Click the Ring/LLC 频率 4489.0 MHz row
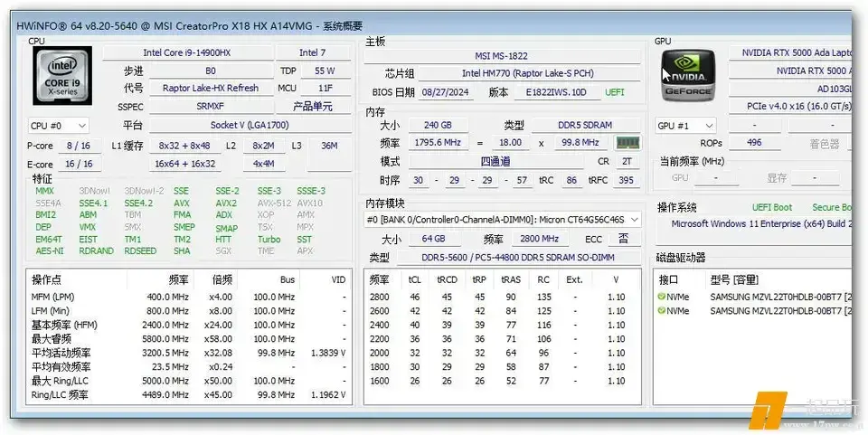Viewport: 868px width, 435px height. 189,394
